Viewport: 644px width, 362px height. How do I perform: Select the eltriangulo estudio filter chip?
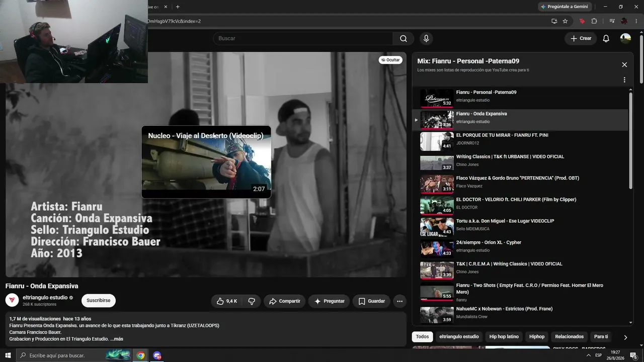tap(459, 337)
